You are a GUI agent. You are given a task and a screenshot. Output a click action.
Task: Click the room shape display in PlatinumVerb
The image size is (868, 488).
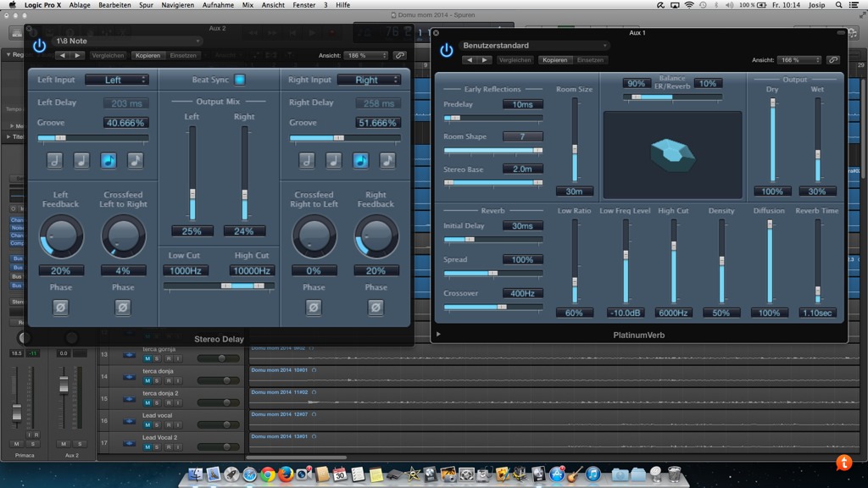pyautogui.click(x=672, y=155)
